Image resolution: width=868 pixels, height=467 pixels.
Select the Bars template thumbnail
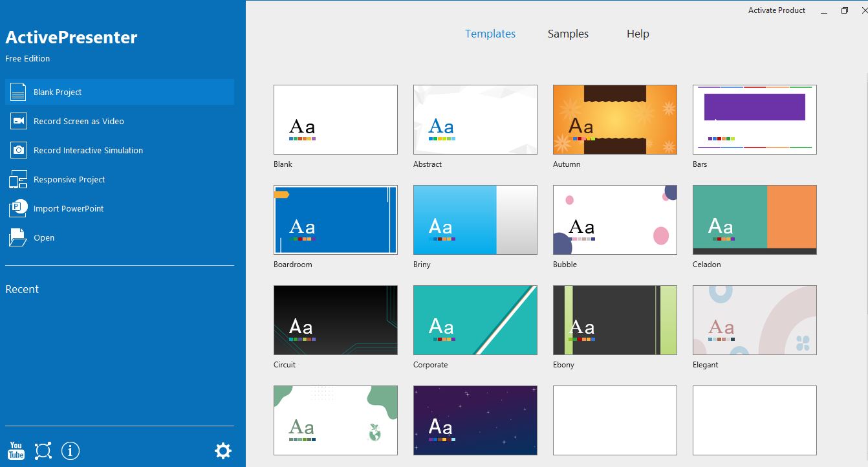(755, 120)
